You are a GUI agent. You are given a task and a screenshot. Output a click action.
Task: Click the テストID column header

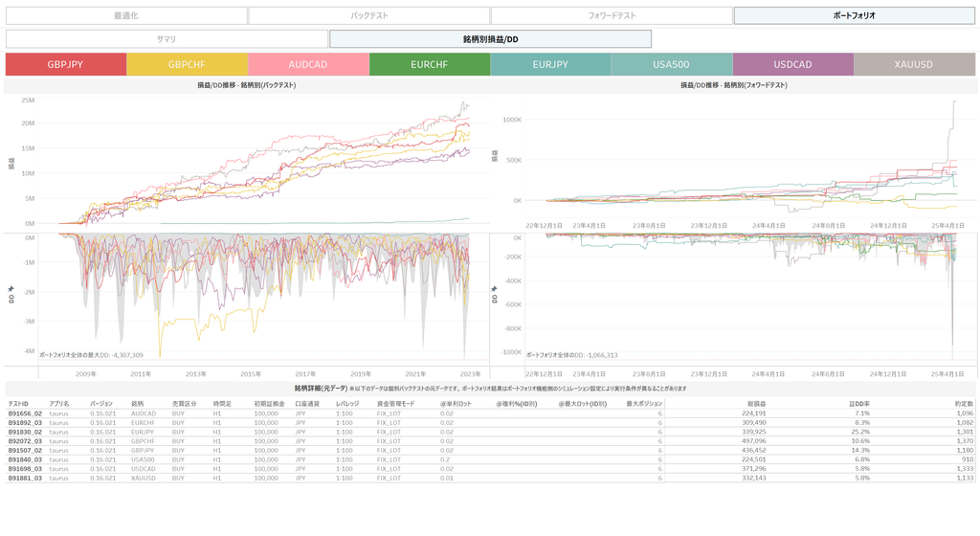point(18,404)
